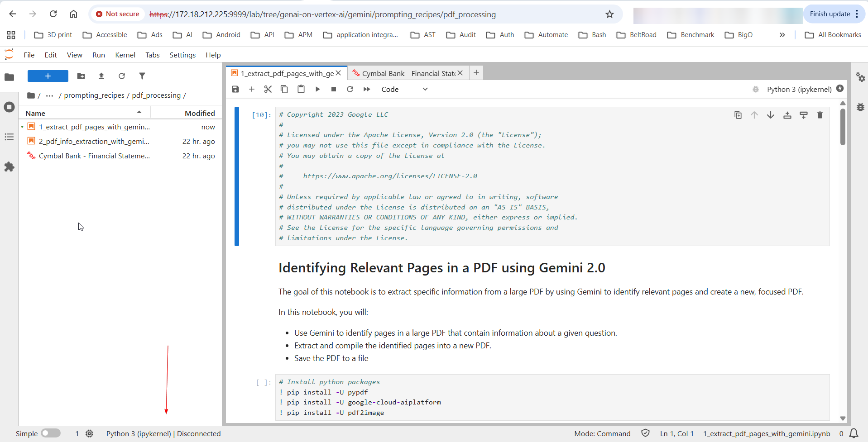Image resolution: width=868 pixels, height=442 pixels.
Task: Sort files by Modified column header
Action: 199,113
